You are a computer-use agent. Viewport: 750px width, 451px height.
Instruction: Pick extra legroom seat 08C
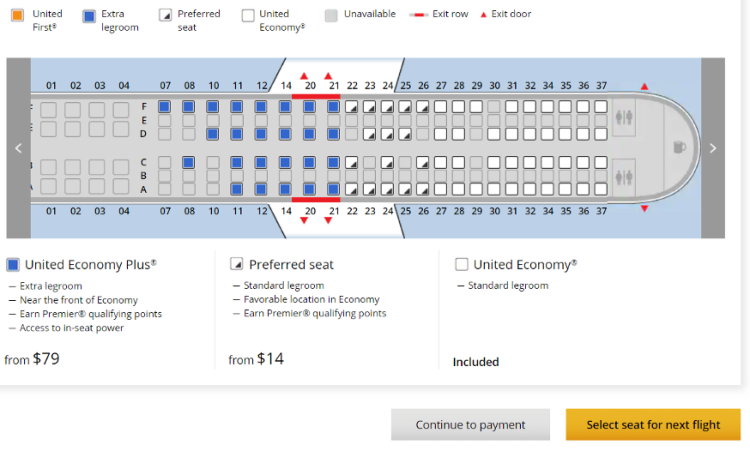[188, 163]
